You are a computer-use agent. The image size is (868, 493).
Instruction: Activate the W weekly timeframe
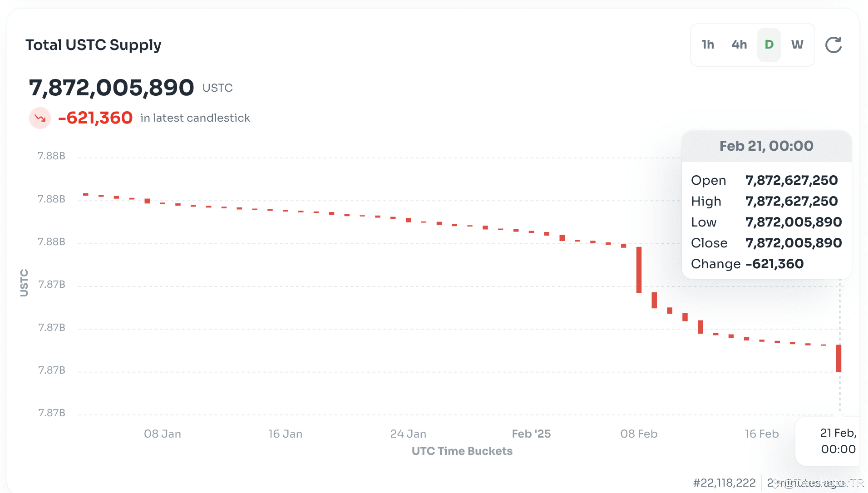point(798,44)
